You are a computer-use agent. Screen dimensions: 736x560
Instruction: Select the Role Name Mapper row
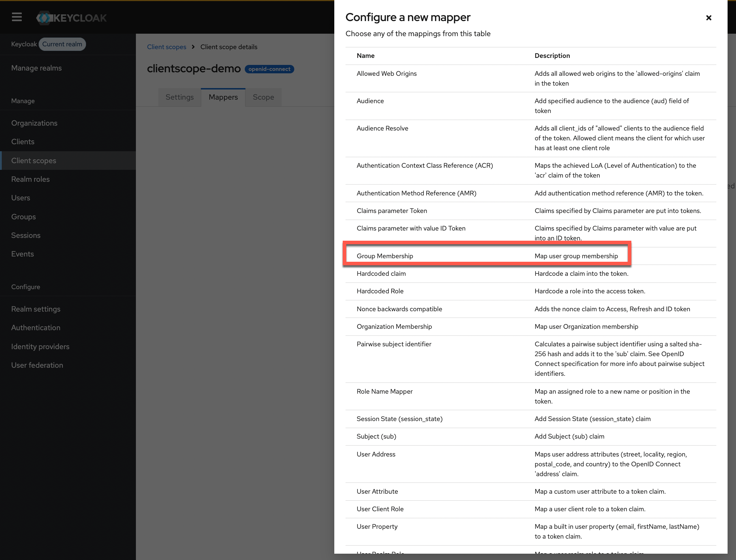point(385,392)
